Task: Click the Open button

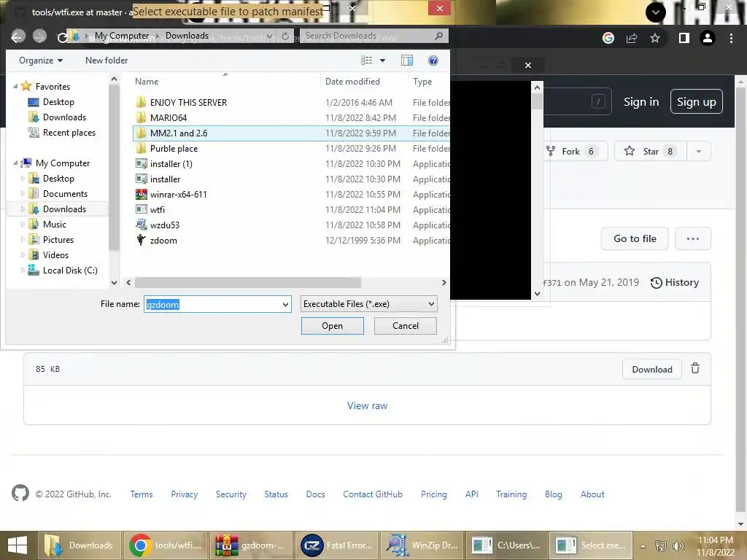Action: coord(332,326)
